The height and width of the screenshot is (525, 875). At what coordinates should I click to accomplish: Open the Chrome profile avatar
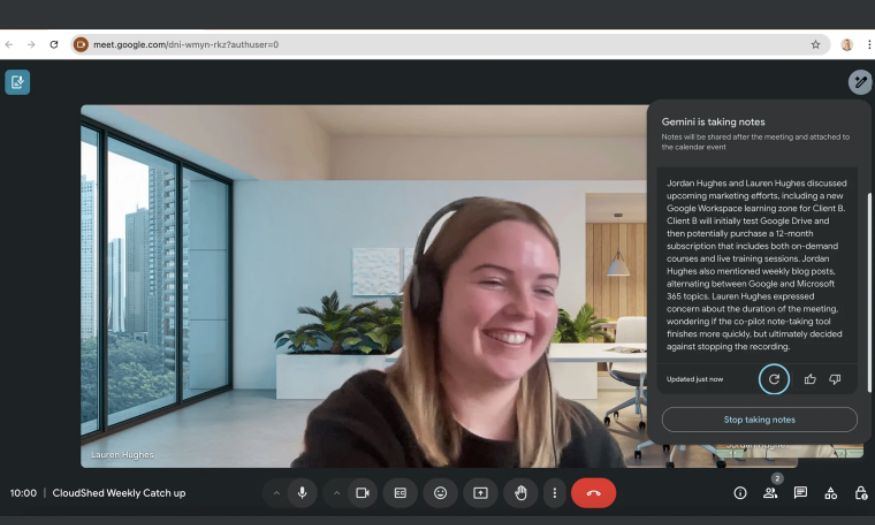(847, 45)
